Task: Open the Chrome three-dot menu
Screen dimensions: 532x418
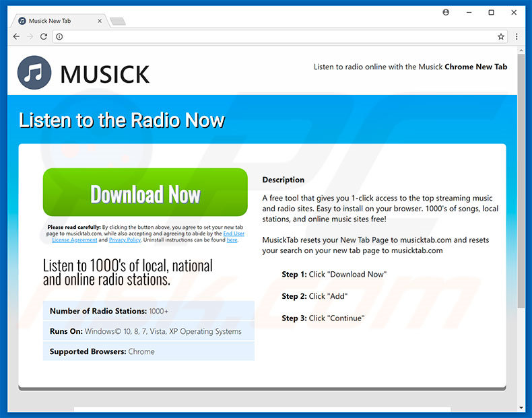Action: 517,36
